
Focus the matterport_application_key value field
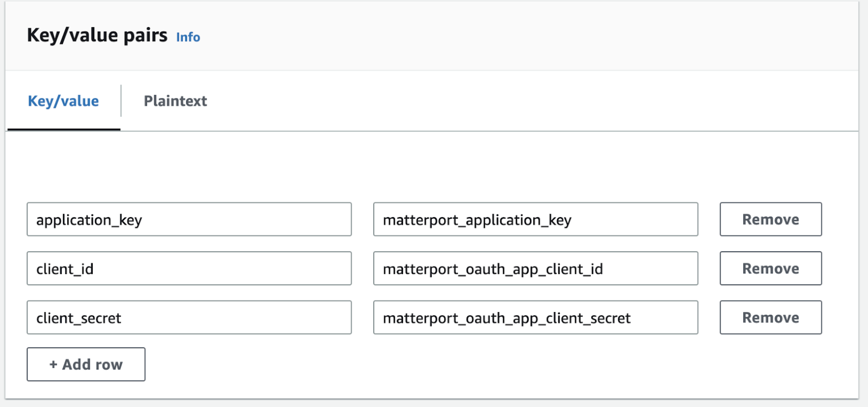(x=535, y=219)
